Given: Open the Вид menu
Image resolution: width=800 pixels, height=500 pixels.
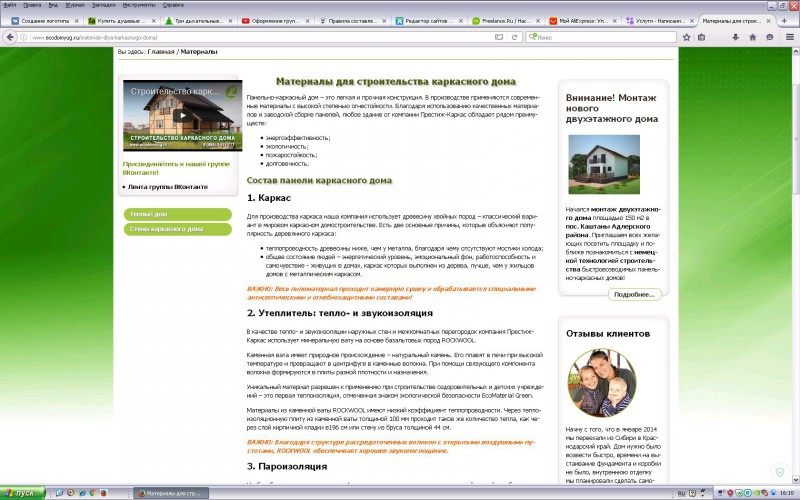Looking at the screenshot, I should pyautogui.click(x=53, y=5).
